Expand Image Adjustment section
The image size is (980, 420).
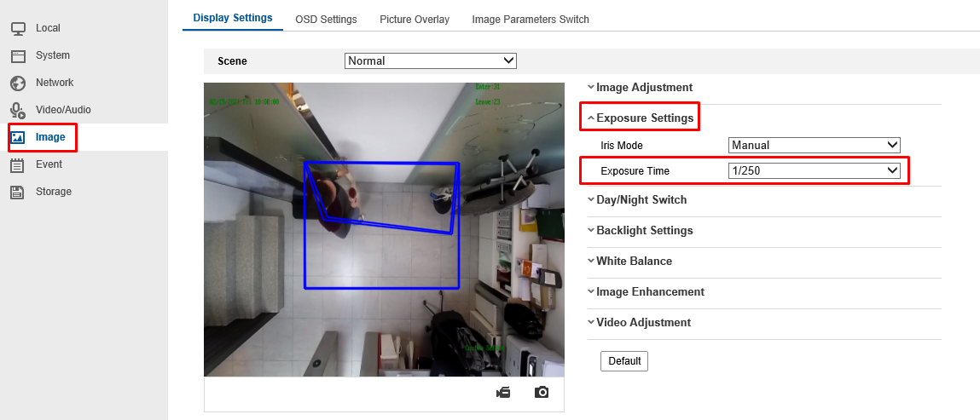(640, 88)
